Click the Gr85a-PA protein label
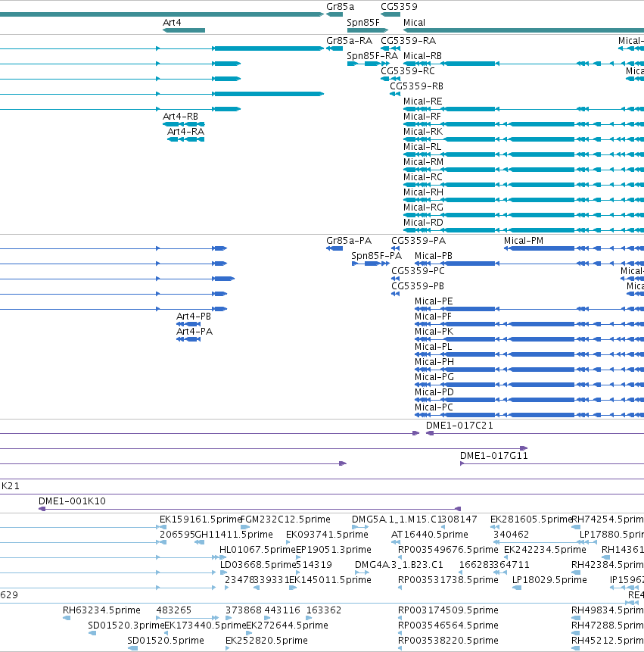Image resolution: width=644 pixels, height=652 pixels. [349, 241]
